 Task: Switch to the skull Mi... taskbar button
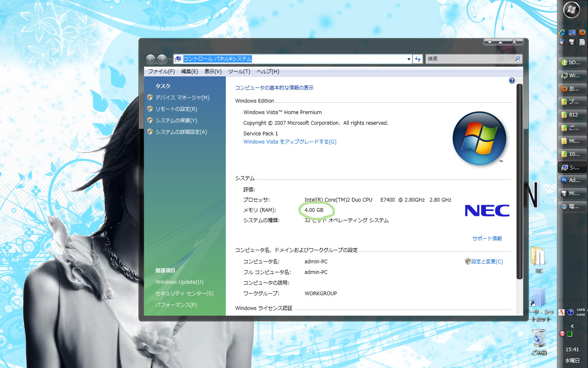pyautogui.click(x=572, y=193)
